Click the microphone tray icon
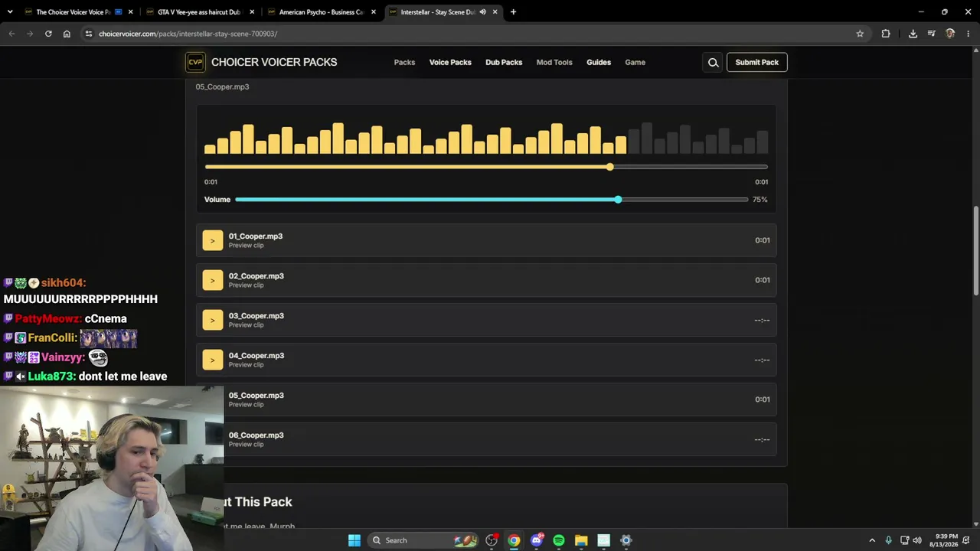980x551 pixels. point(888,540)
